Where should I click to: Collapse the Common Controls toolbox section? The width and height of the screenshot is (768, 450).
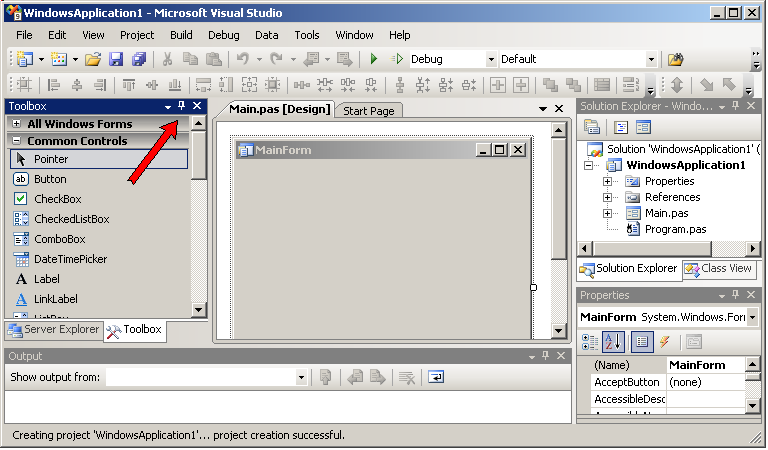pyautogui.click(x=17, y=141)
